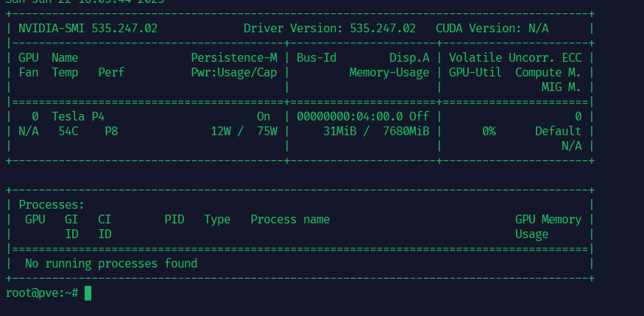This screenshot has height=316, width=644.
Task: Click the bus id 00000000:04:00.0
Action: coord(350,117)
